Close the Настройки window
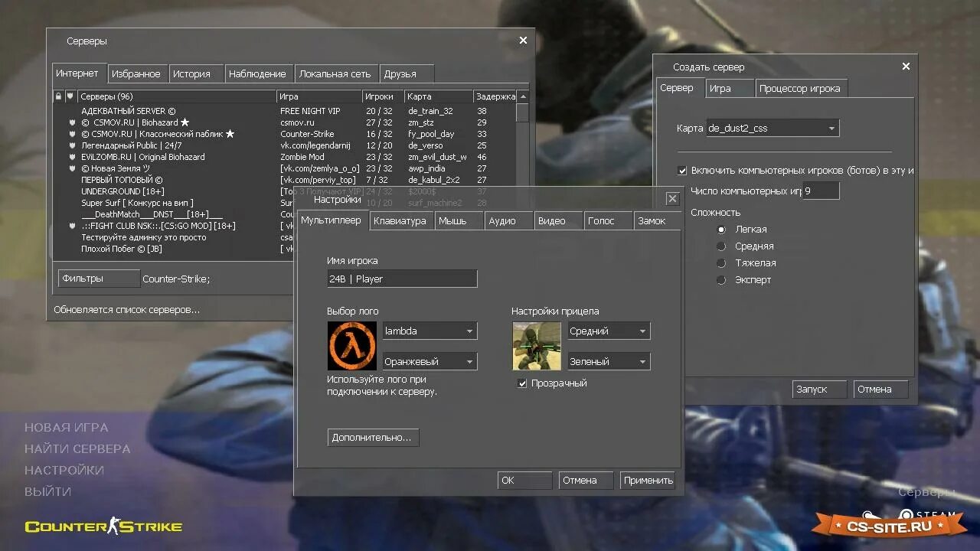Viewport: 980px width, 551px height. point(672,199)
